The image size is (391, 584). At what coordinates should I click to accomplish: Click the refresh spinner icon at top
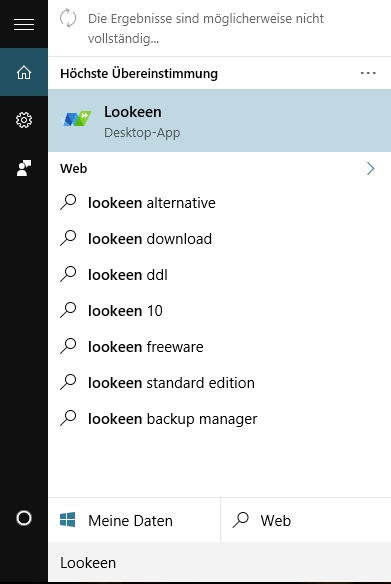click(x=68, y=18)
